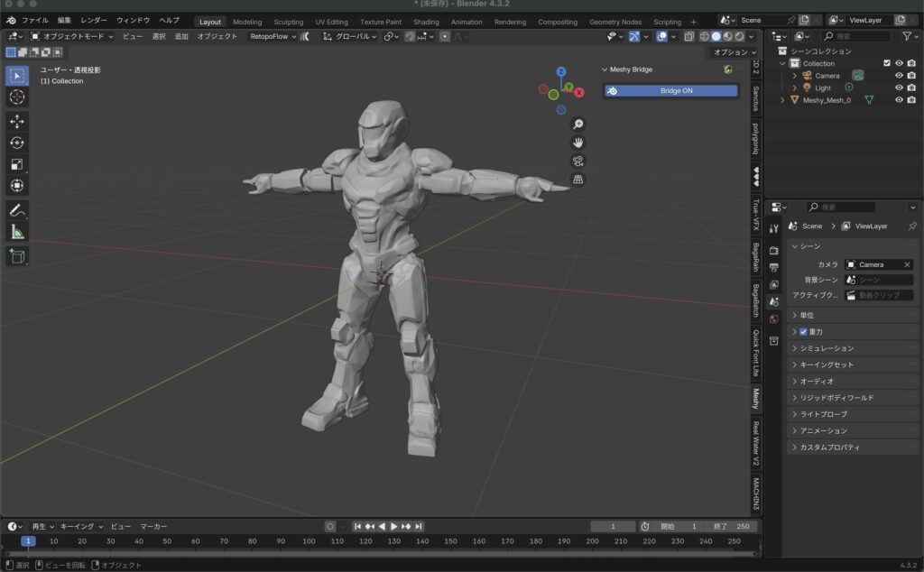Toggle X-ray display
924x572 pixels.
[x=688, y=36]
